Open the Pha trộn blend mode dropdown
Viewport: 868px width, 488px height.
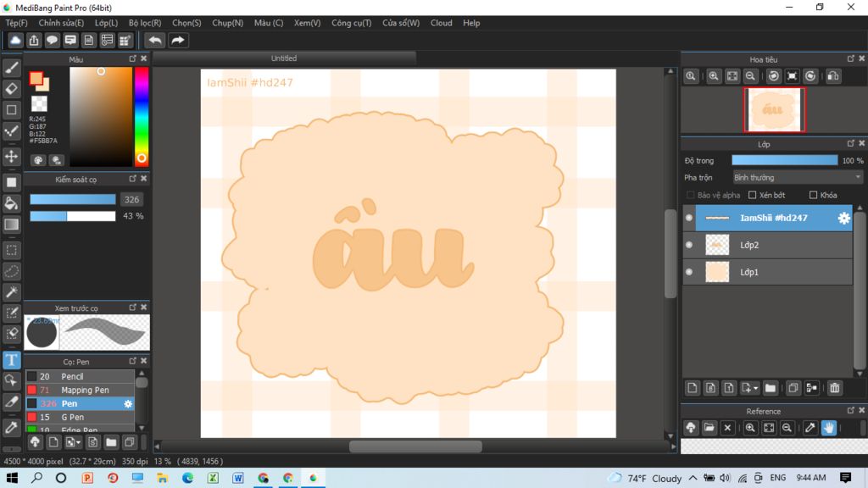click(x=797, y=178)
